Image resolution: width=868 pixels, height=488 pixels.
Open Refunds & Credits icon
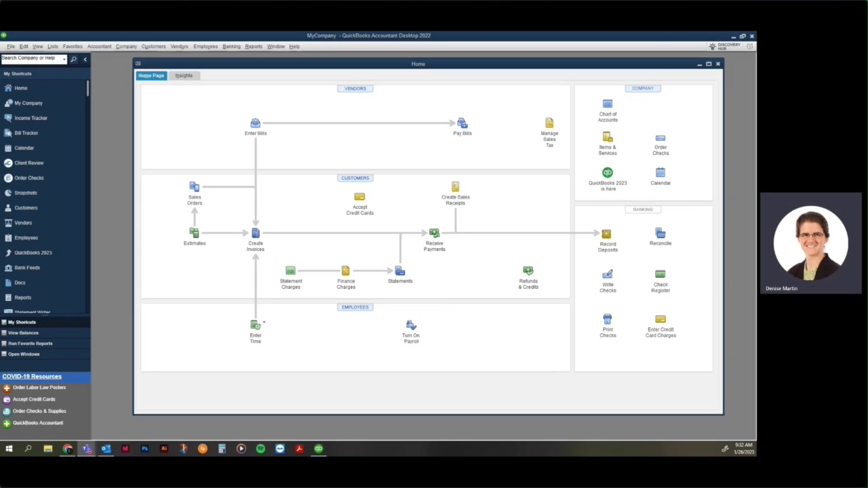pyautogui.click(x=528, y=271)
